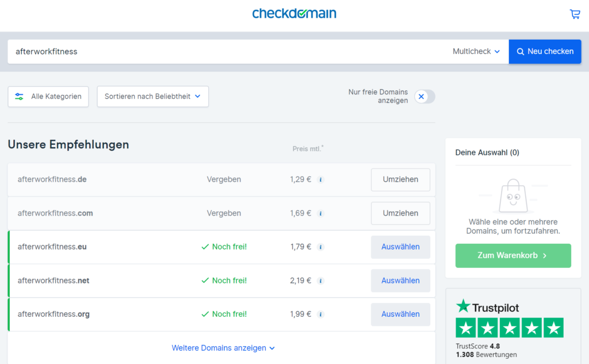This screenshot has height=364, width=589.
Task: Show price info for afterworkfitness.com
Action: tap(320, 213)
